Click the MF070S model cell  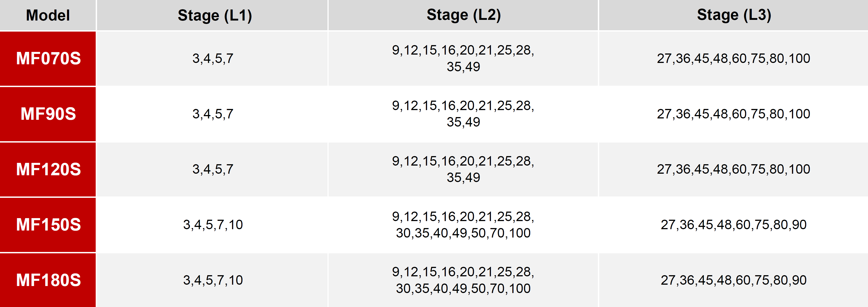(48, 59)
